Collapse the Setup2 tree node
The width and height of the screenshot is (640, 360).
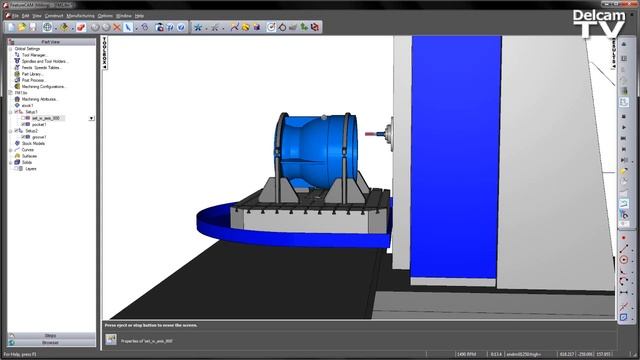point(11,131)
